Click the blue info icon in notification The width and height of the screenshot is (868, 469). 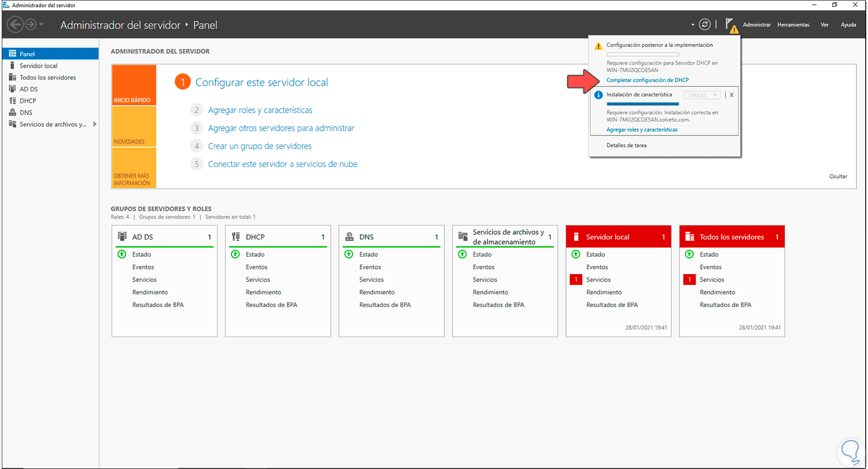[x=598, y=95]
